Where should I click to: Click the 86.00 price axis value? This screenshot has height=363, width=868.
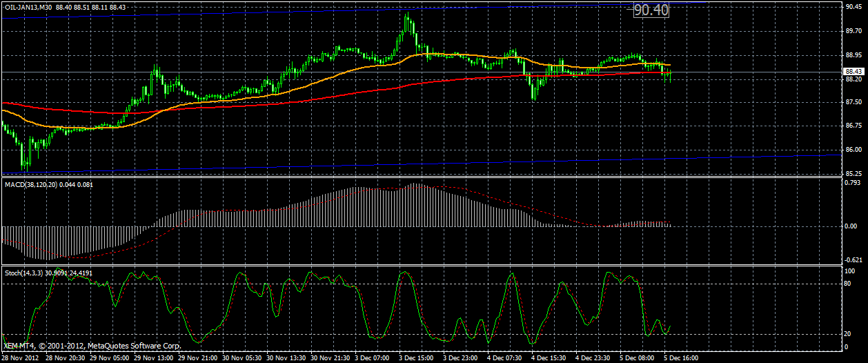click(854, 150)
